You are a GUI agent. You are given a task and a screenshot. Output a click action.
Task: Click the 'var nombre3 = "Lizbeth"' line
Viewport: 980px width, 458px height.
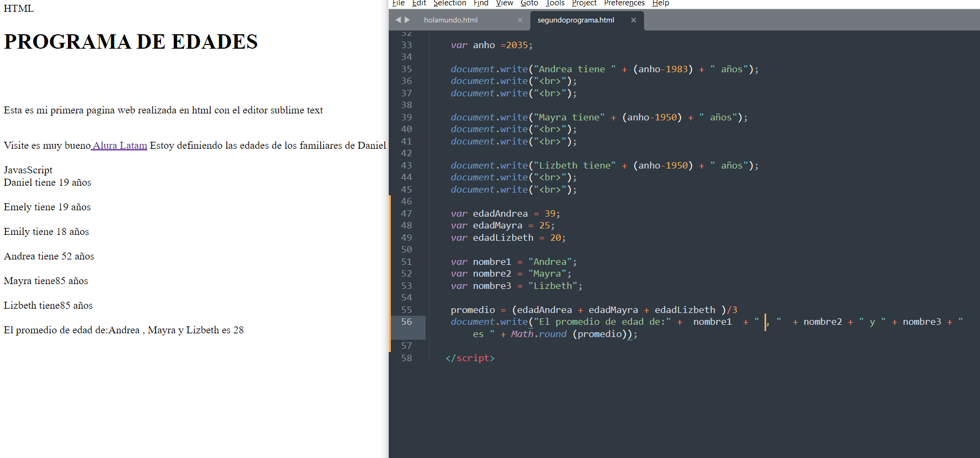516,286
